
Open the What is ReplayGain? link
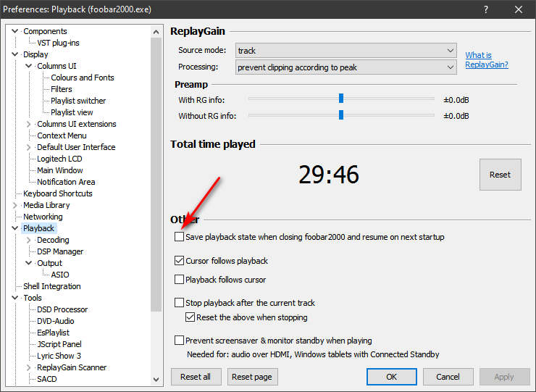(x=487, y=60)
